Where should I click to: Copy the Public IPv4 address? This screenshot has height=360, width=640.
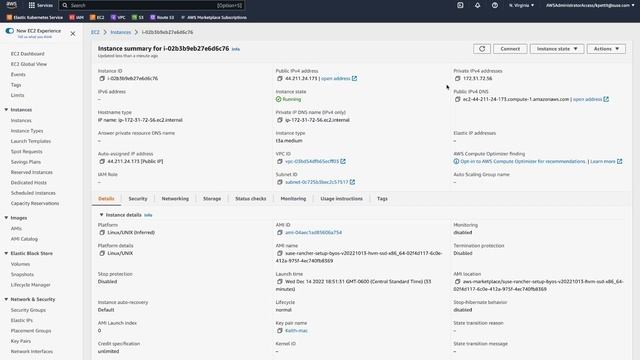coord(280,78)
